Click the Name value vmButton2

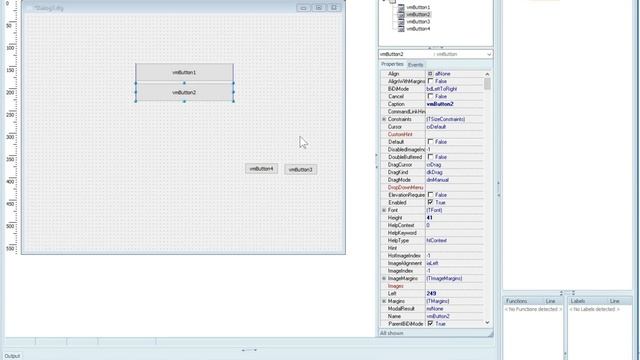click(x=438, y=316)
